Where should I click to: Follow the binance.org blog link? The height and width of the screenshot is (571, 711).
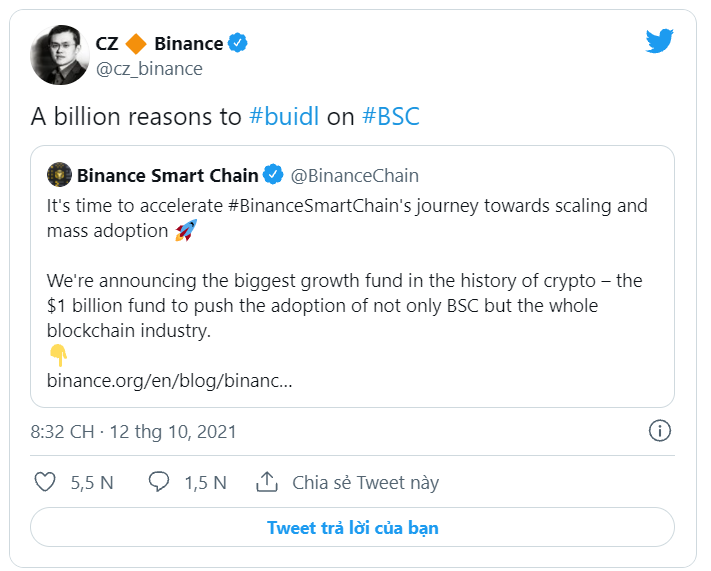pos(169,381)
